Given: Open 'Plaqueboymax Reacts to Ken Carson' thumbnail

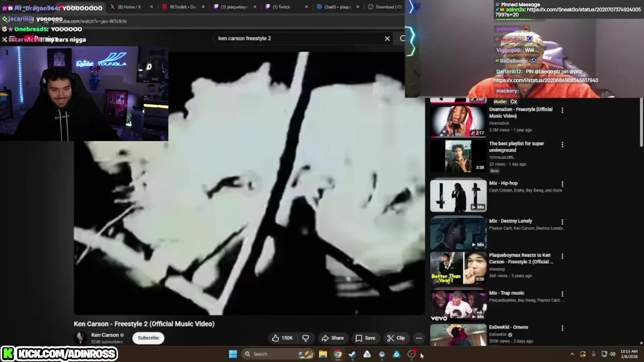Looking at the screenshot, I should 458,268.
